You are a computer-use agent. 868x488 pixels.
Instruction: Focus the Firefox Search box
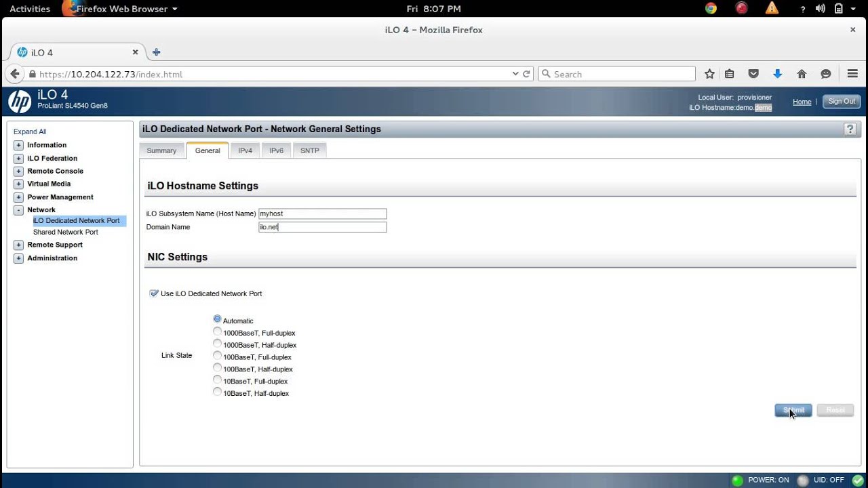[617, 74]
